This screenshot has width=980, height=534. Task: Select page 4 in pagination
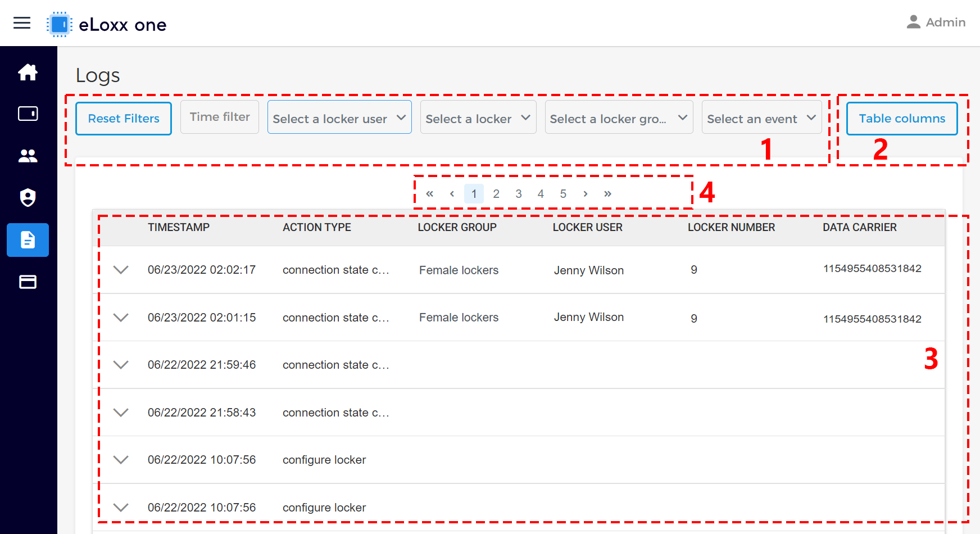click(541, 193)
